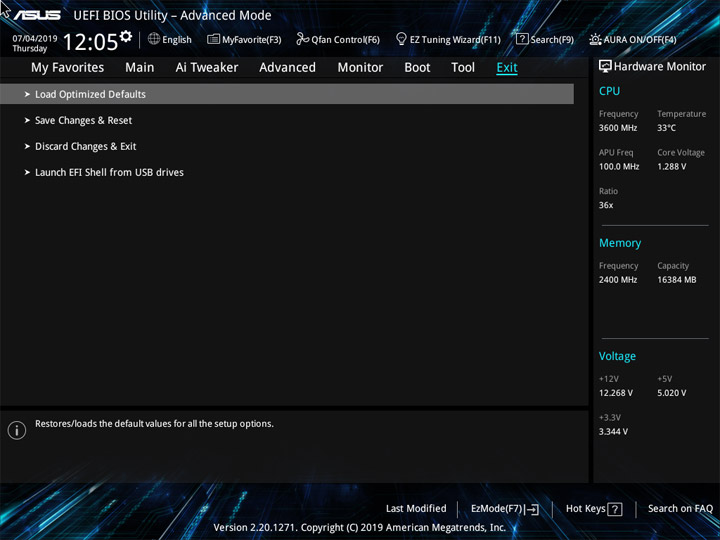Click the 12:05 clock display
Screen dimensions: 720x540
click(x=90, y=42)
